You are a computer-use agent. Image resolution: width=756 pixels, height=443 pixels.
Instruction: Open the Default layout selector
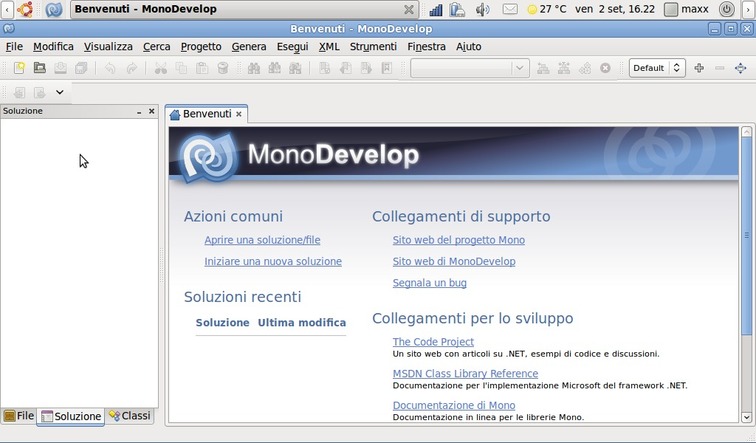657,68
